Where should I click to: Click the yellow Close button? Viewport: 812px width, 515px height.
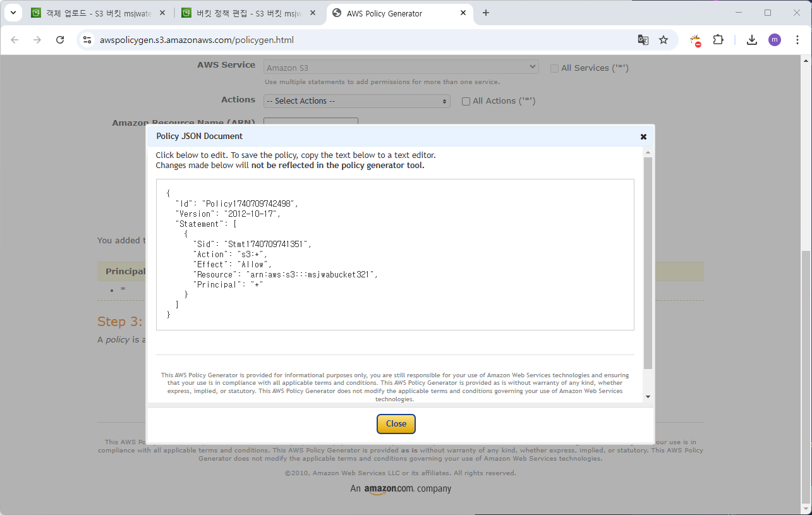[396, 424]
